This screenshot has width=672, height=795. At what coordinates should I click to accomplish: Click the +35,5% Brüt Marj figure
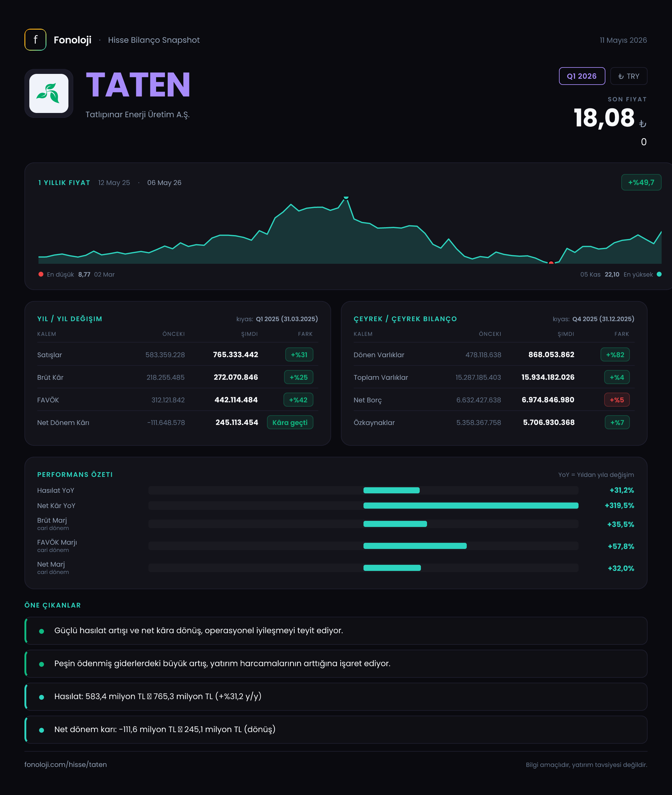click(621, 524)
